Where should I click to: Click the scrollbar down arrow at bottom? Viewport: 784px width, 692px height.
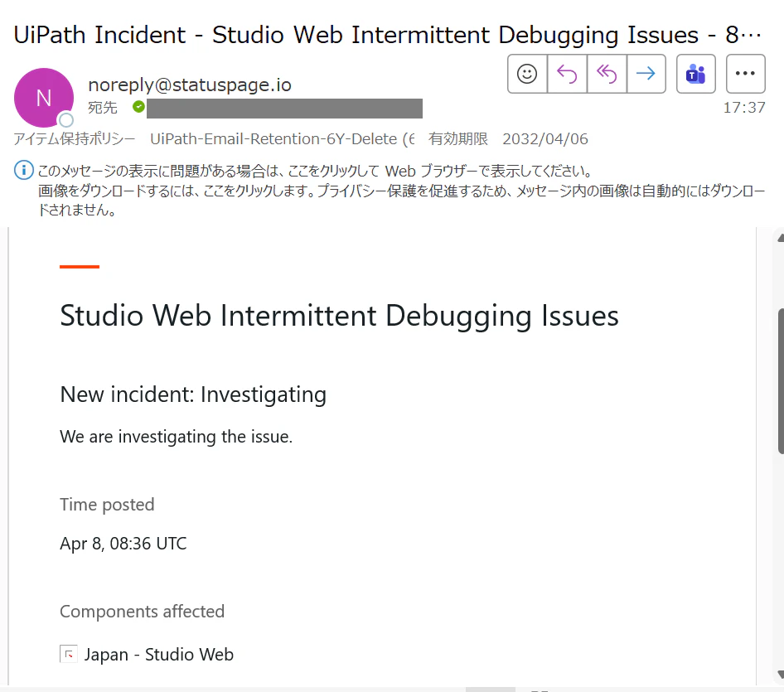click(x=781, y=674)
